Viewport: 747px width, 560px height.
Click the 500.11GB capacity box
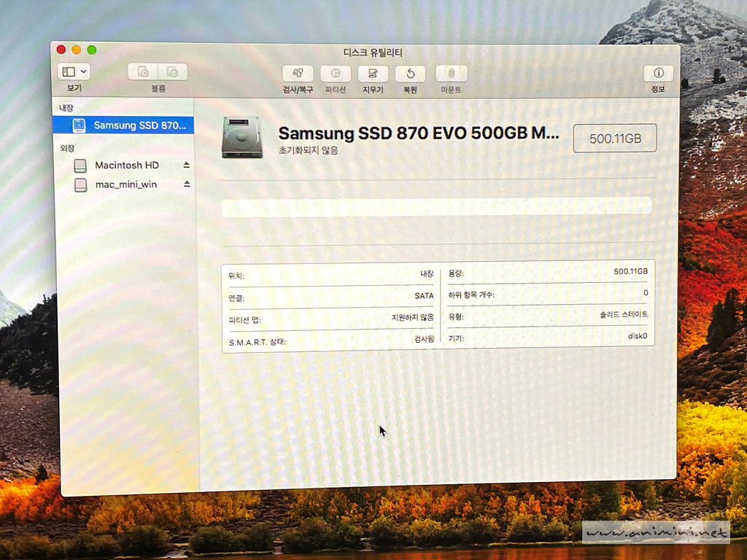615,139
